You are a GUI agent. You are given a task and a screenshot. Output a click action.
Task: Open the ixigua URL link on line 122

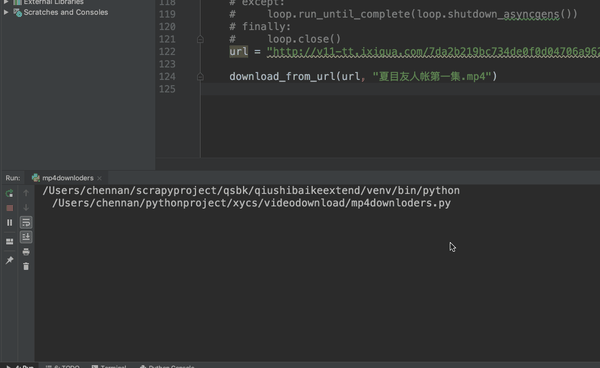click(x=433, y=51)
